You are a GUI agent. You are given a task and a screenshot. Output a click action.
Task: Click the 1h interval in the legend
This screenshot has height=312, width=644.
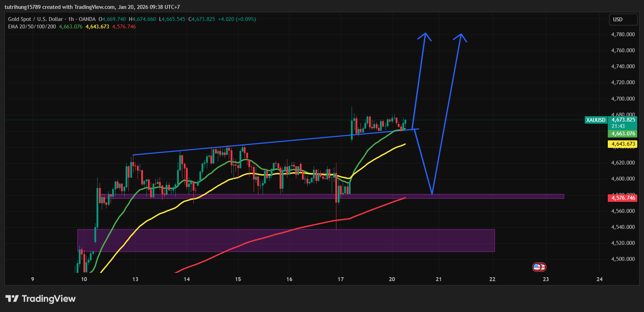click(71, 19)
